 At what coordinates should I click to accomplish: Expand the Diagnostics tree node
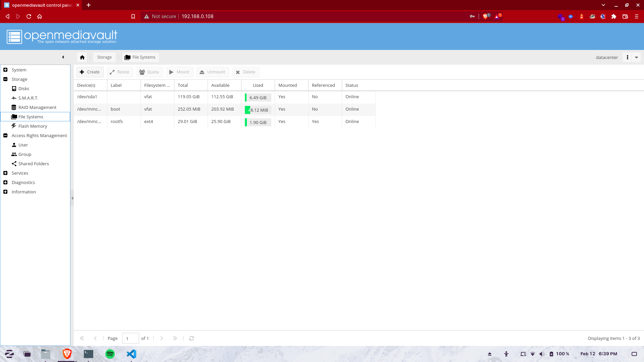(5, 182)
